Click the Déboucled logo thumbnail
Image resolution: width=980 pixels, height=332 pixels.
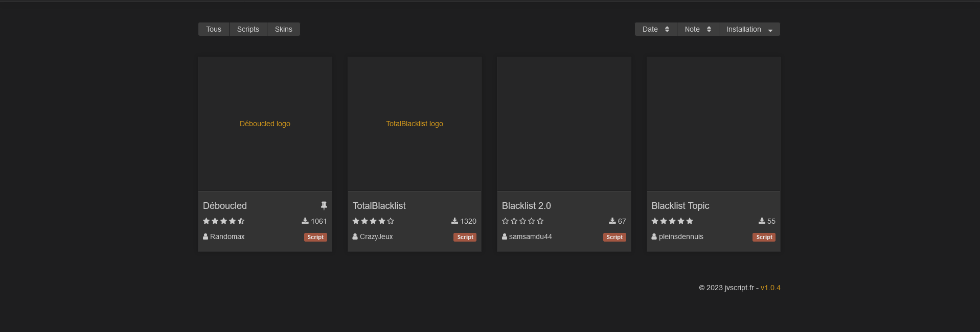click(265, 124)
